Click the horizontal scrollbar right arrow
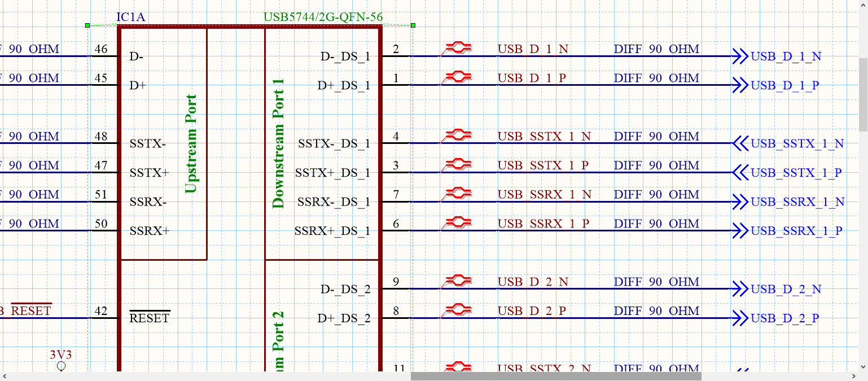This screenshot has height=381, width=868. coord(853,376)
